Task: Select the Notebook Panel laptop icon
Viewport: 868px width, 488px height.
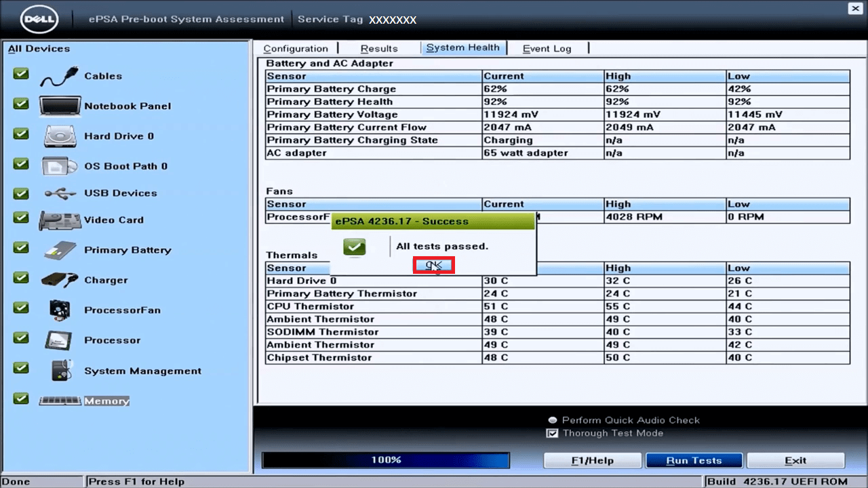Action: point(60,106)
